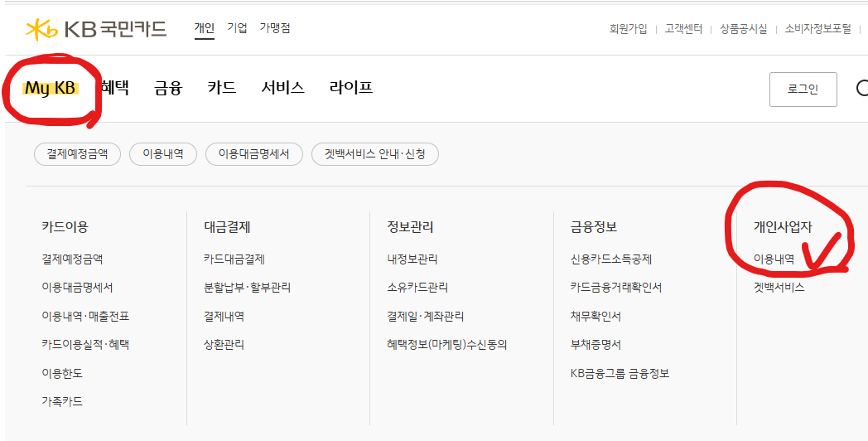This screenshot has height=441, width=868.
Task: Open 이용내역 under 개인사업자
Action: point(774,259)
